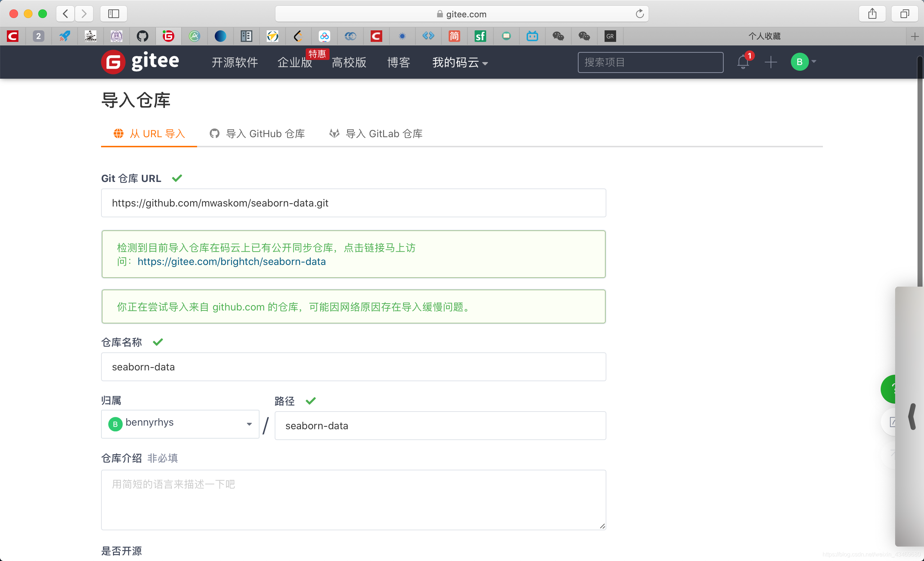The width and height of the screenshot is (924, 561).
Task: Click the Gitee logo in header
Action: tap(140, 62)
